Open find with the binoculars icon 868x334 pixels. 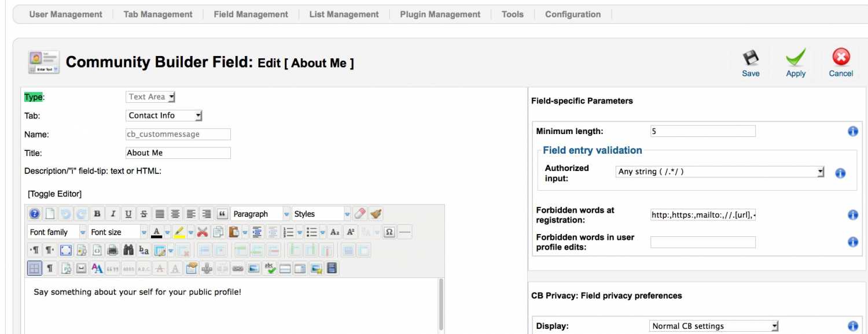pyautogui.click(x=128, y=250)
